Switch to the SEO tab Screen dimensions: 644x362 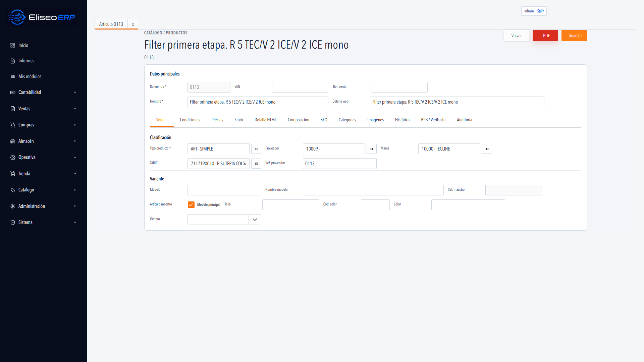tap(324, 120)
